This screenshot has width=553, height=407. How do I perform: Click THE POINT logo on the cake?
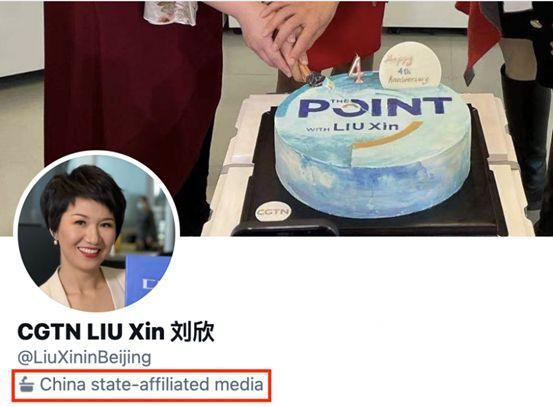374,106
